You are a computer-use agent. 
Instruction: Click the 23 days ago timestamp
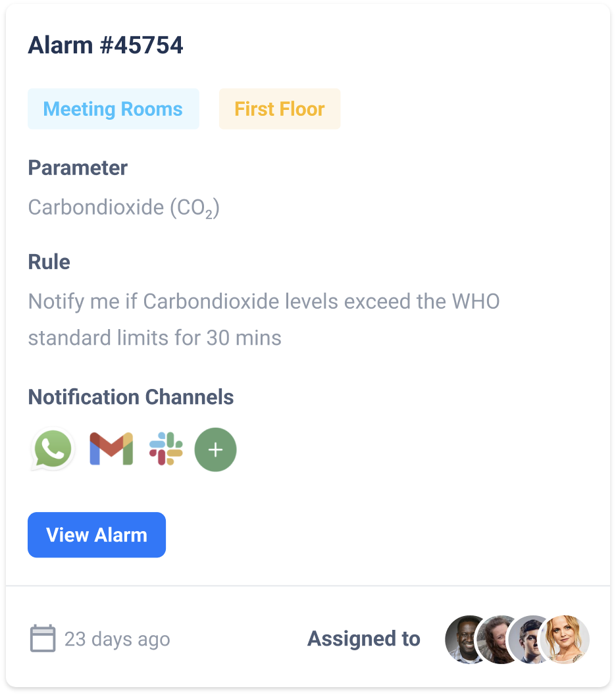(x=116, y=638)
